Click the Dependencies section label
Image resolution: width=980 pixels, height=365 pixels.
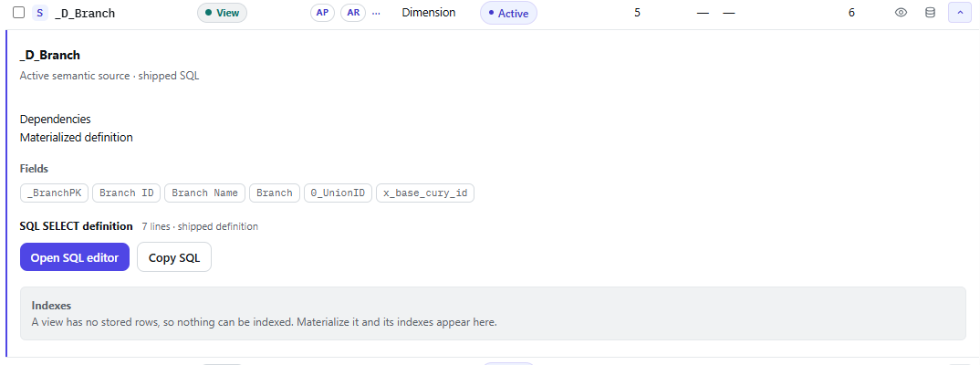pos(55,119)
